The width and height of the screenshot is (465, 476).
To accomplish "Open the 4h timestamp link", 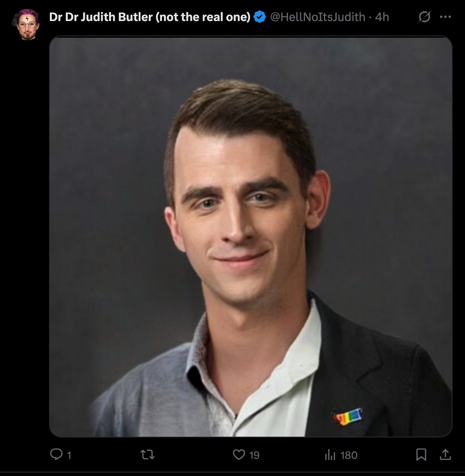I will pyautogui.click(x=382, y=17).
